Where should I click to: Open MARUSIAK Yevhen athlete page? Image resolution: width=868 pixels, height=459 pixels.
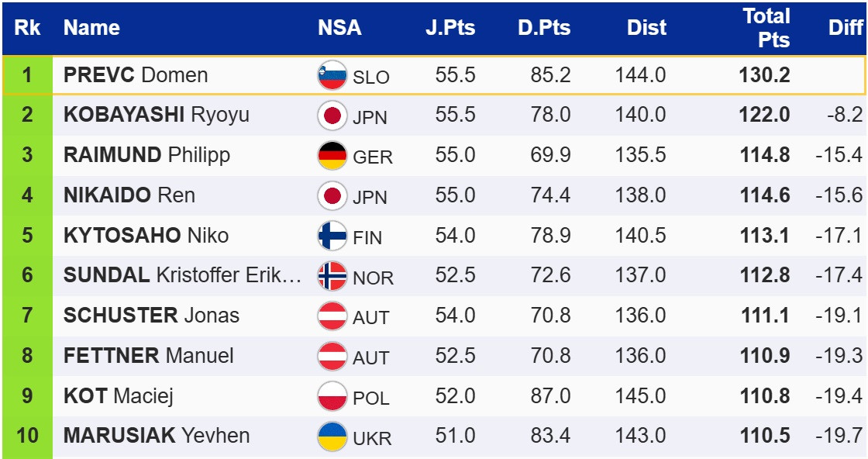coord(156,437)
